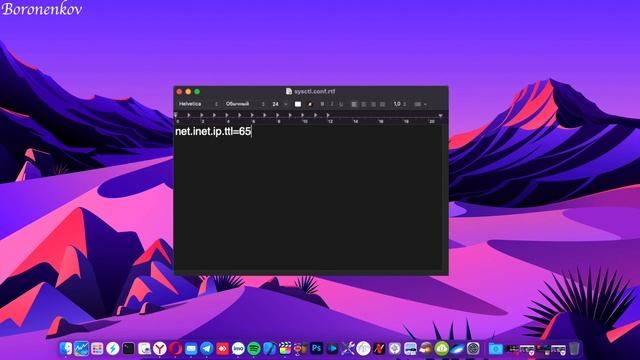Open the imo messenger in dock
This screenshot has height=360, width=640.
[238, 349]
